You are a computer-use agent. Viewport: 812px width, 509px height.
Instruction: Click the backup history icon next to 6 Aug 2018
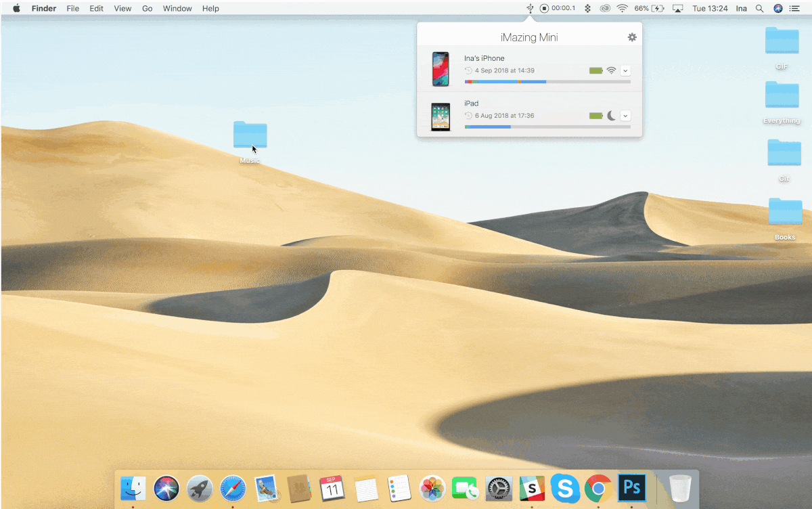point(468,116)
